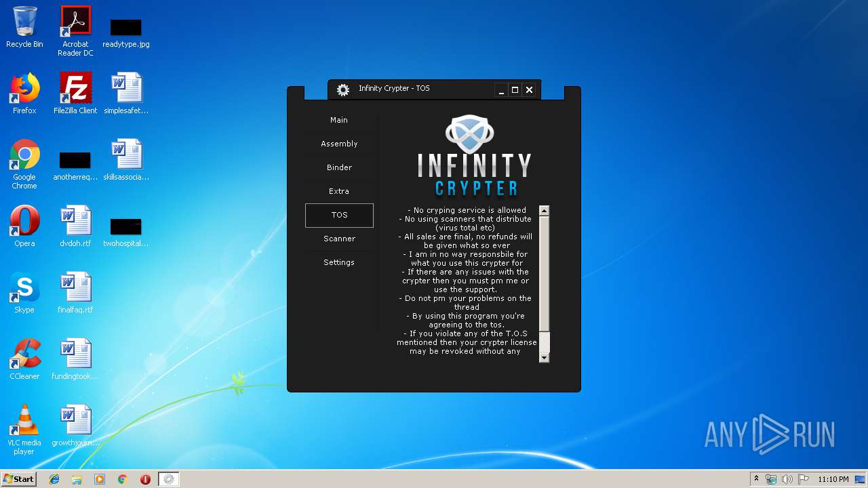868x488 pixels.
Task: Open the Scanner tab
Action: [x=339, y=239]
